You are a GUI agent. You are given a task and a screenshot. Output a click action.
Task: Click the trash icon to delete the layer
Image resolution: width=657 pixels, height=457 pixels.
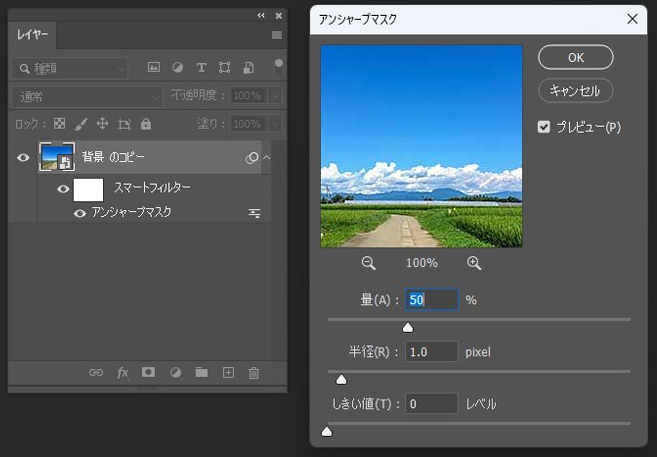[254, 373]
